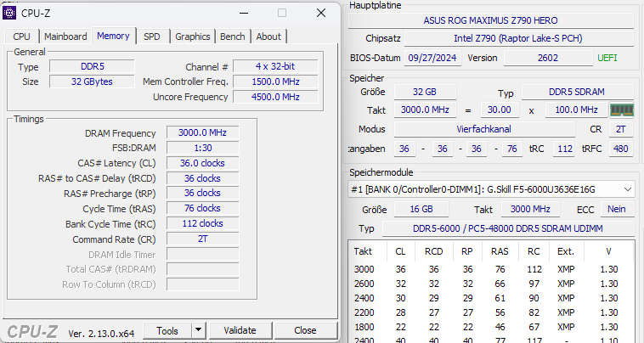Switch to the CPU tab
This screenshot has height=343, width=644.
pos(21,37)
